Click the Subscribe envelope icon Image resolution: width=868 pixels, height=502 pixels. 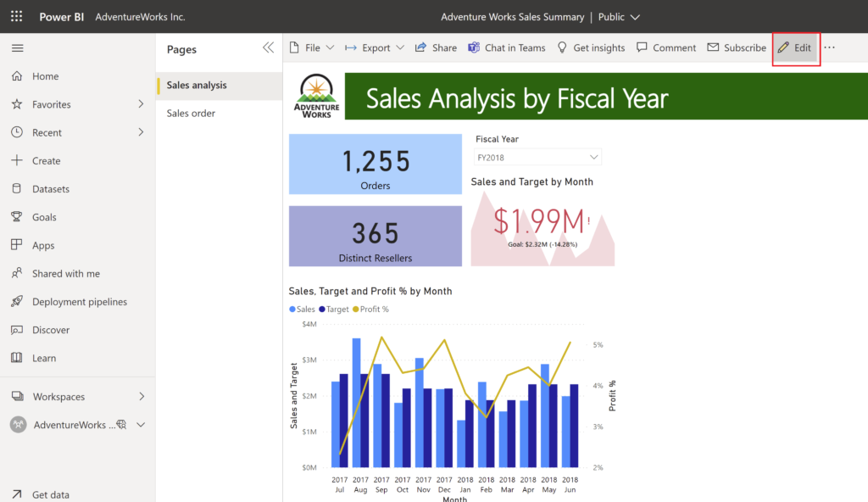[x=713, y=47]
